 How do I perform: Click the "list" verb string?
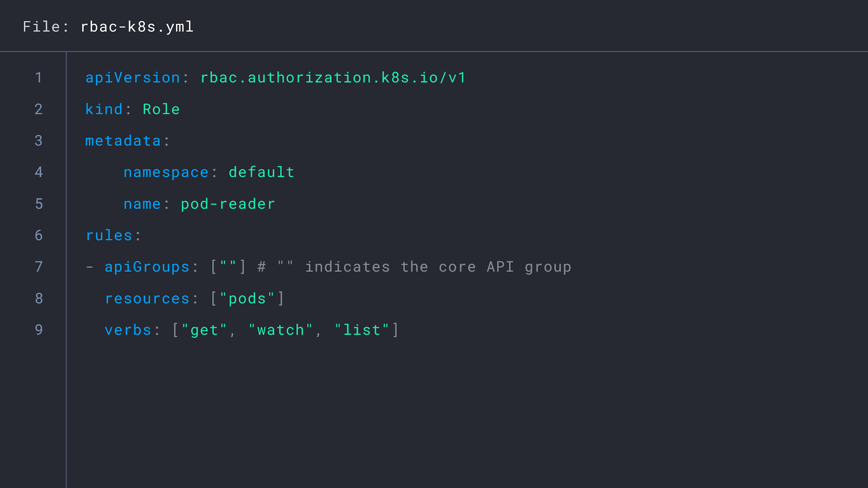(362, 330)
